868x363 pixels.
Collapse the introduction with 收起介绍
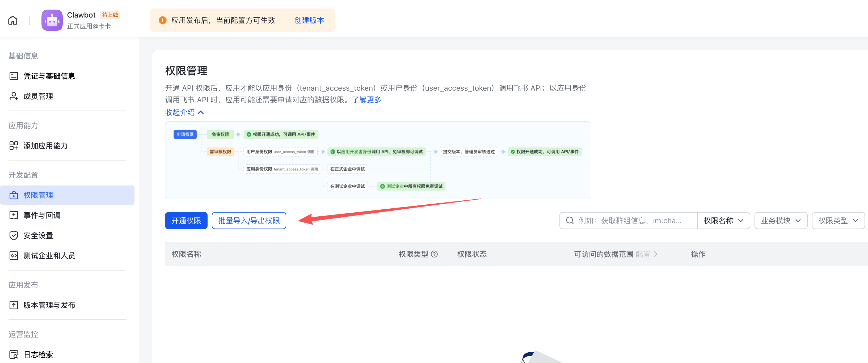click(x=184, y=112)
